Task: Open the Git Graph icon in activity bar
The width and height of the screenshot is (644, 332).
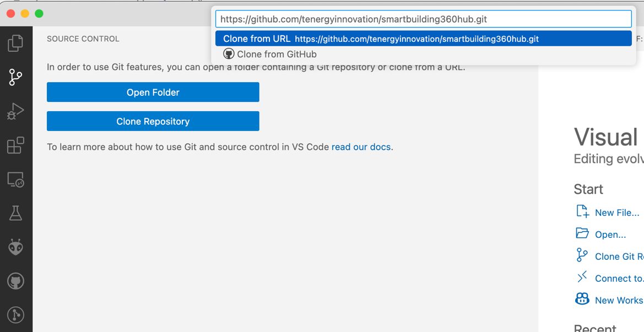Action: tap(15, 315)
